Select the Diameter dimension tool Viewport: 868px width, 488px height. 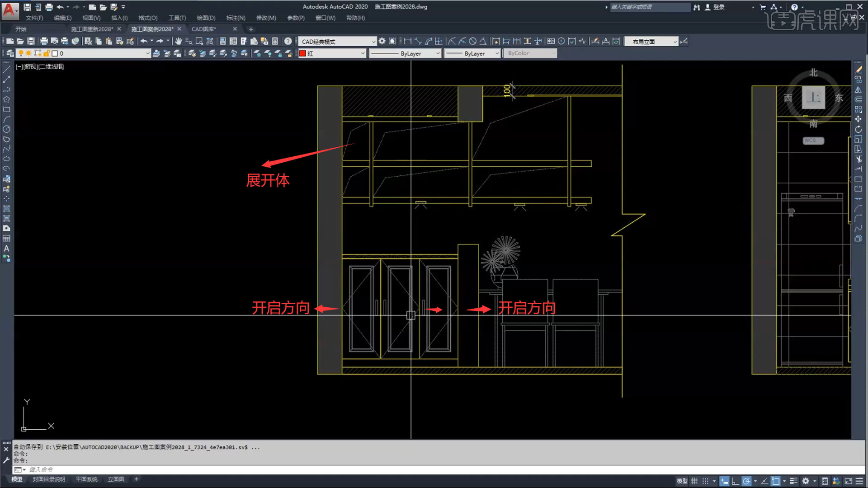click(x=472, y=41)
